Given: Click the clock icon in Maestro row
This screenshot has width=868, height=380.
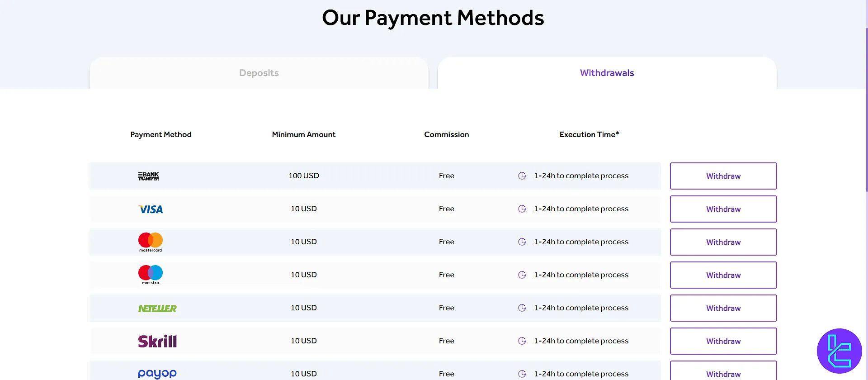Looking at the screenshot, I should [522, 275].
